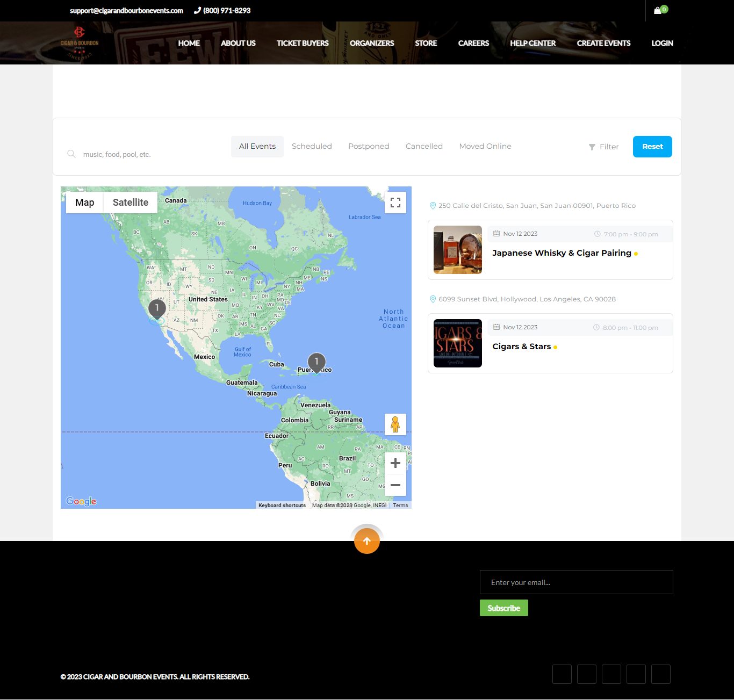Select the All Events tab
The width and height of the screenshot is (734, 700).
pos(257,146)
